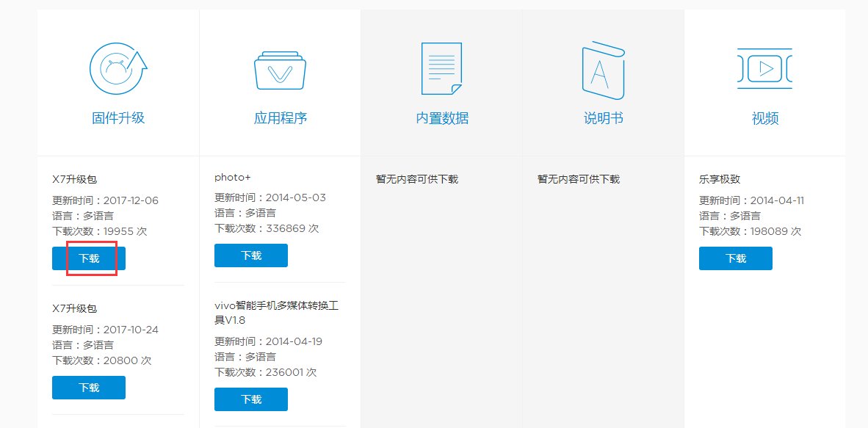Click the first X7升级包 entry title
This screenshot has width=868, height=428.
tap(74, 178)
